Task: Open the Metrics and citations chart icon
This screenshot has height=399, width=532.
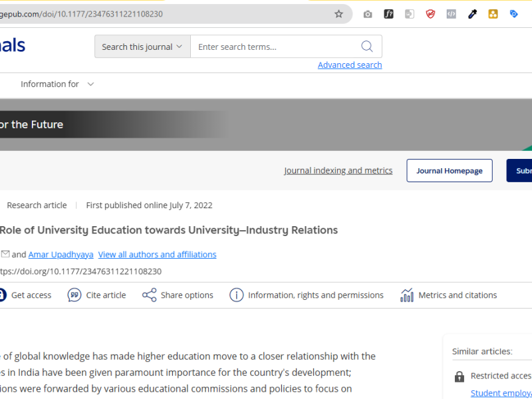Action: click(407, 295)
